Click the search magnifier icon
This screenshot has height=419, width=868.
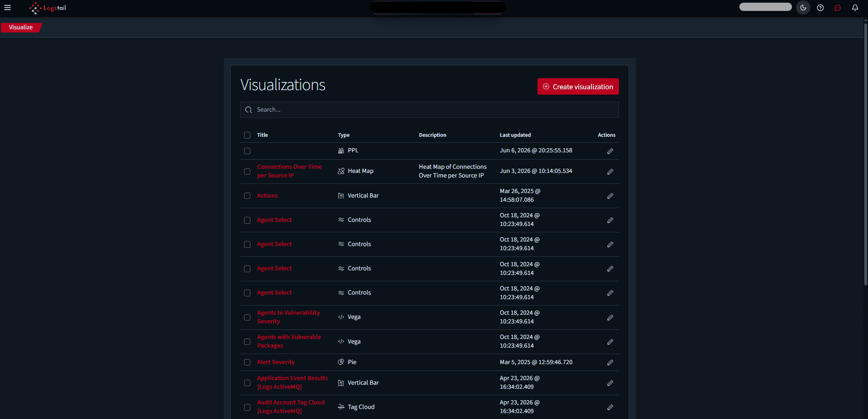[249, 110]
